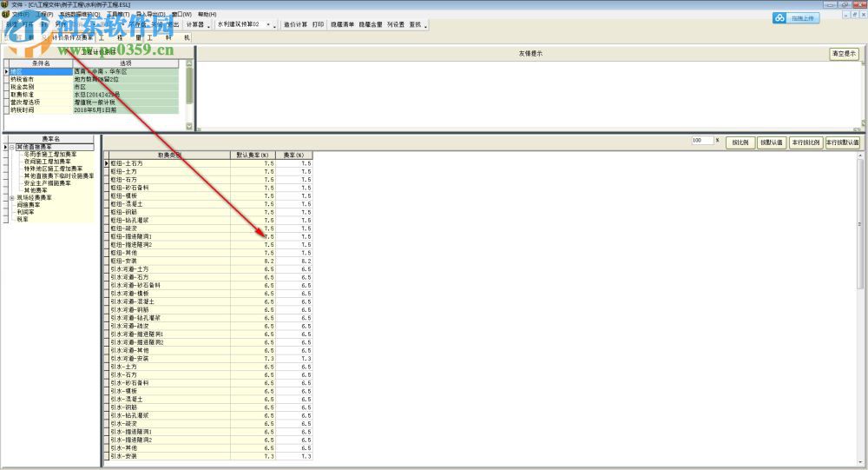
Task: Click the 取费类别 column header
Action: (169, 156)
